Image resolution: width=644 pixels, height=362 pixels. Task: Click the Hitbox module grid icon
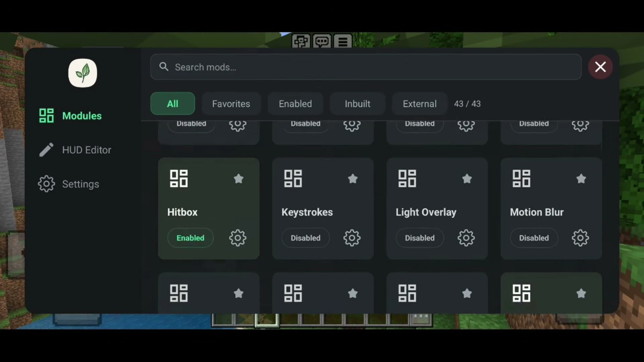179,178
